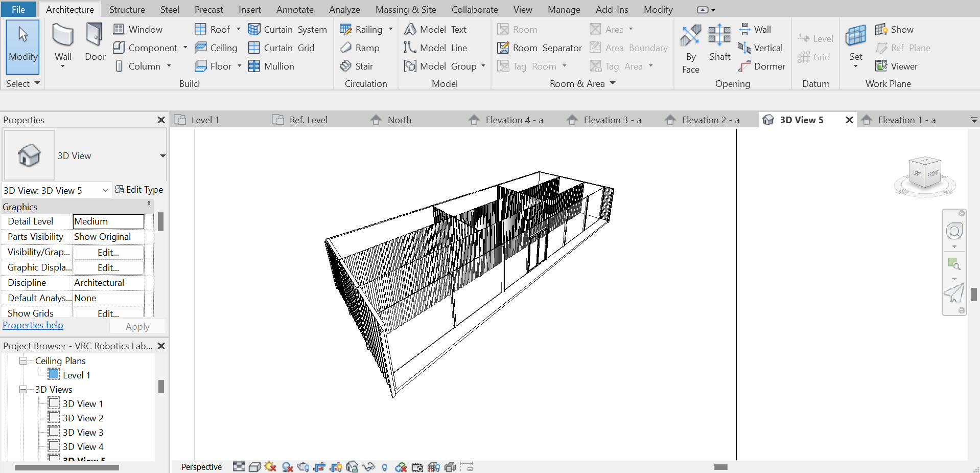Open the Railing dropdown arrow

tap(390, 29)
